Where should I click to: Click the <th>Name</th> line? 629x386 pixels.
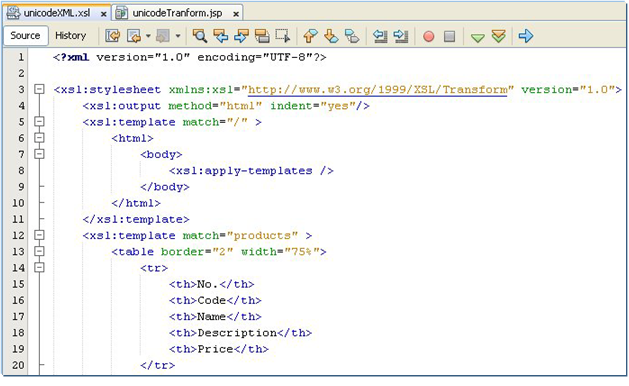[x=215, y=317]
